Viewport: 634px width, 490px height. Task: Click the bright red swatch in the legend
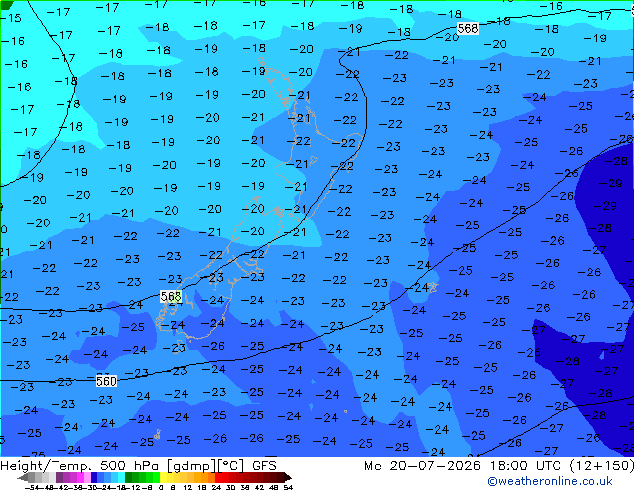(x=218, y=477)
